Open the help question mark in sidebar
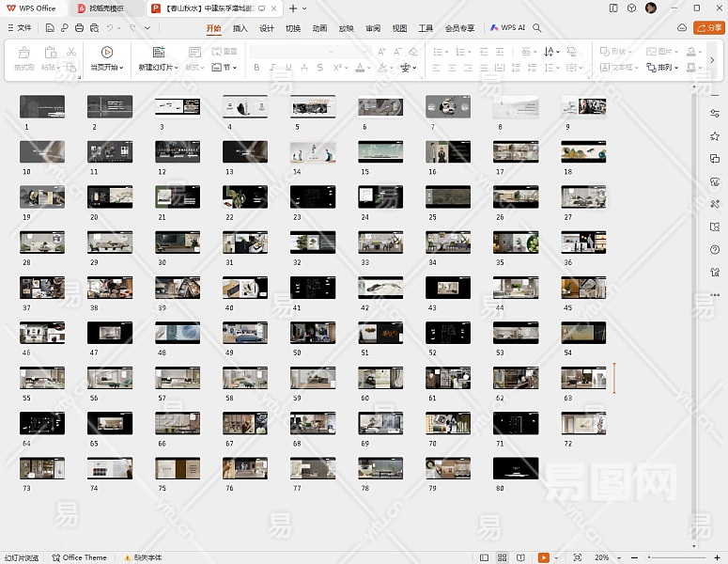The height and width of the screenshot is (564, 728). click(715, 249)
